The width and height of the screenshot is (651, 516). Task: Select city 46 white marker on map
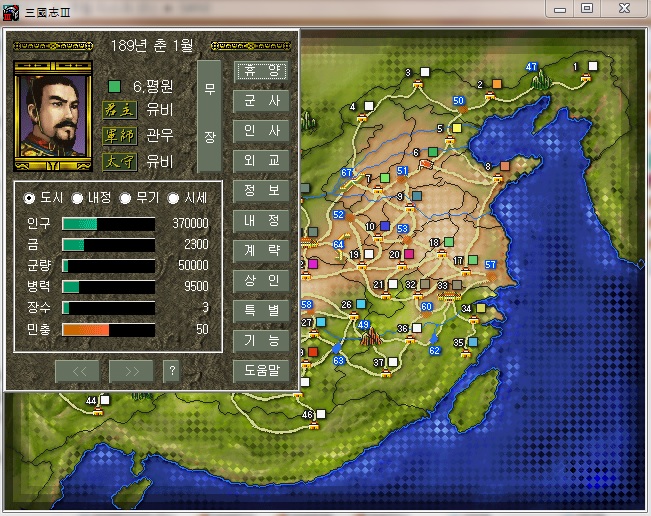pyautogui.click(x=321, y=414)
